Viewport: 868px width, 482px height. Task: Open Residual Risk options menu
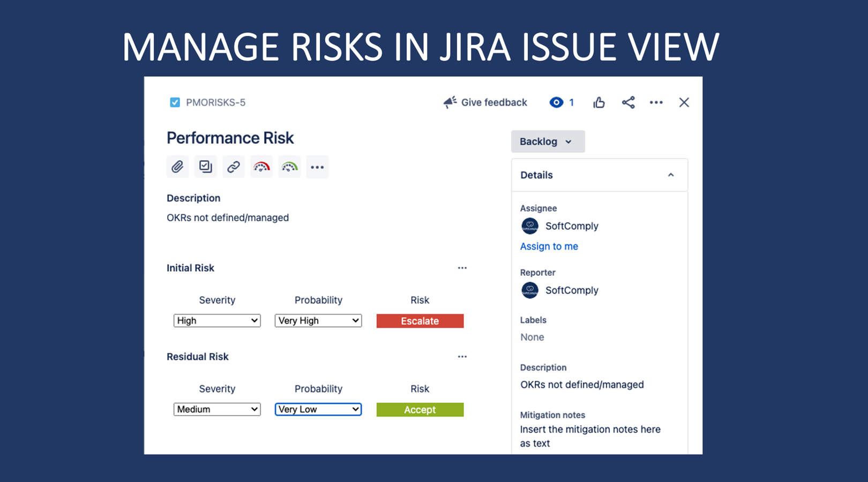[x=462, y=357]
